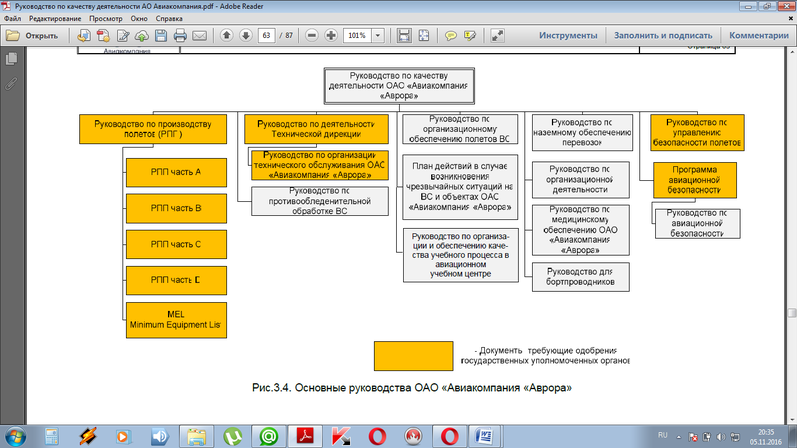Viewport: 797px width, 448px height.
Task: Close the document with menu-bar X
Action: pyautogui.click(x=791, y=18)
